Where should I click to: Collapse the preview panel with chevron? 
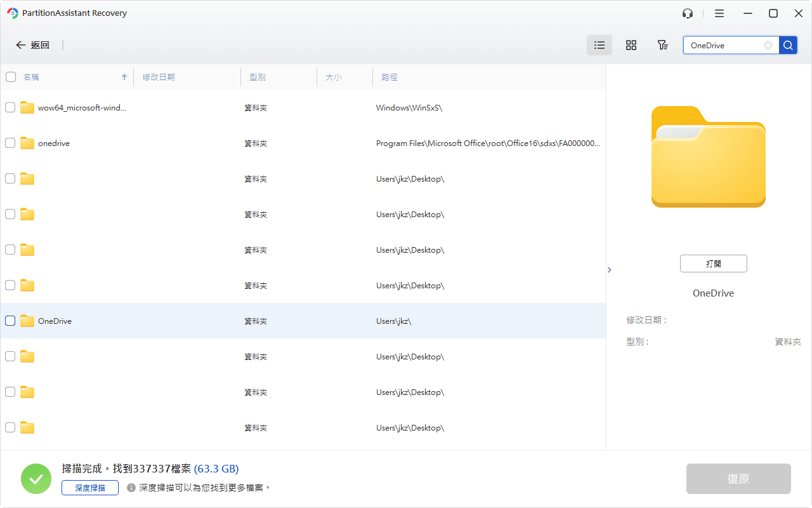(x=610, y=270)
